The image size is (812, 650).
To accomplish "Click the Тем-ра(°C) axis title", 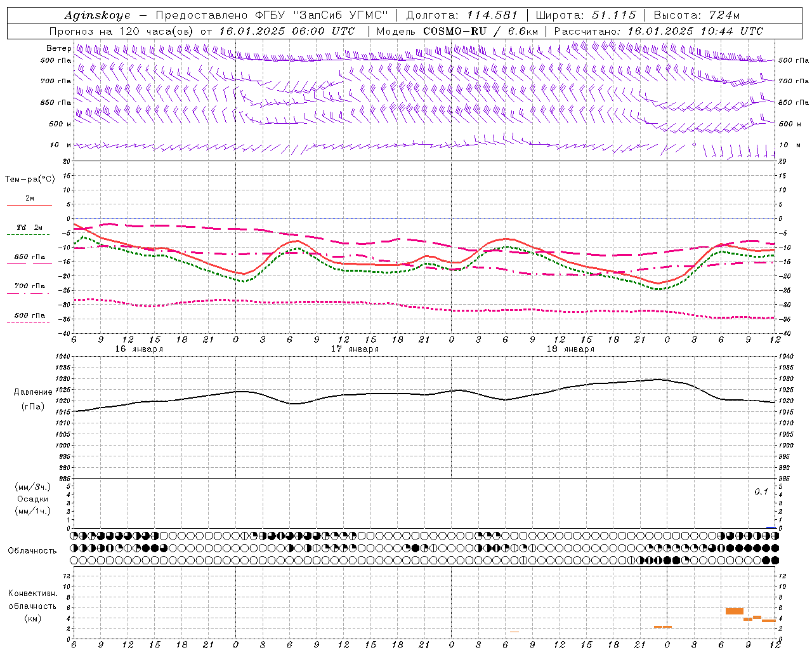I will 30,180.
